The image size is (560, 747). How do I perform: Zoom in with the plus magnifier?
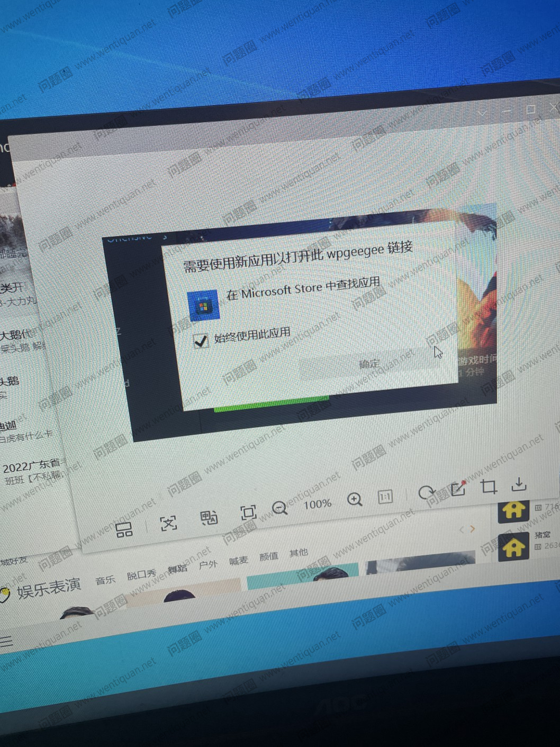354,499
